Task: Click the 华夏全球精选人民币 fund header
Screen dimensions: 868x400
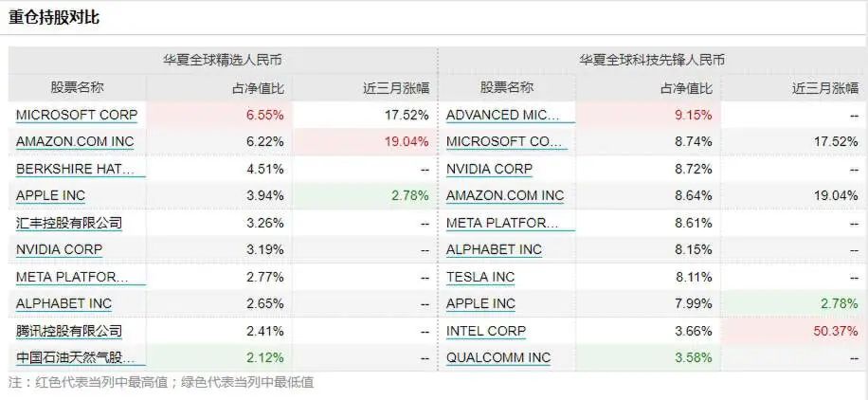Action: (x=219, y=60)
